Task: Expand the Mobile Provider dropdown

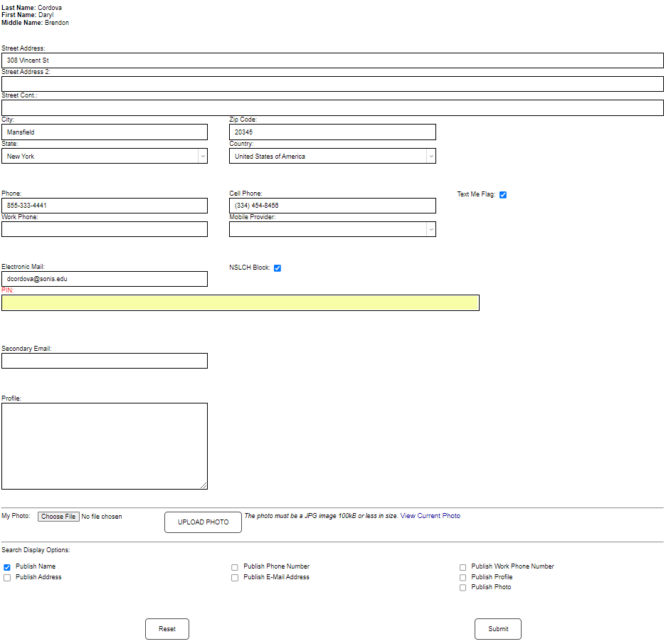Action: [430, 229]
